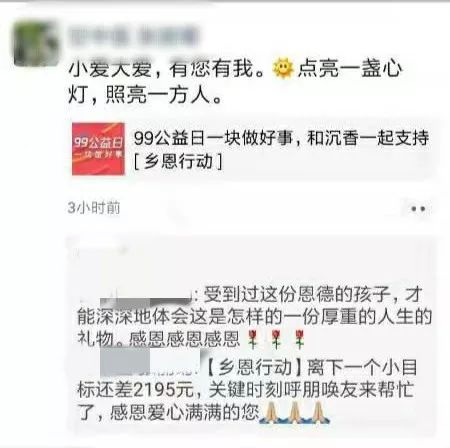Tap the comment mentioning 还差2195元
This screenshot has width=450, height=448.
coord(247,389)
